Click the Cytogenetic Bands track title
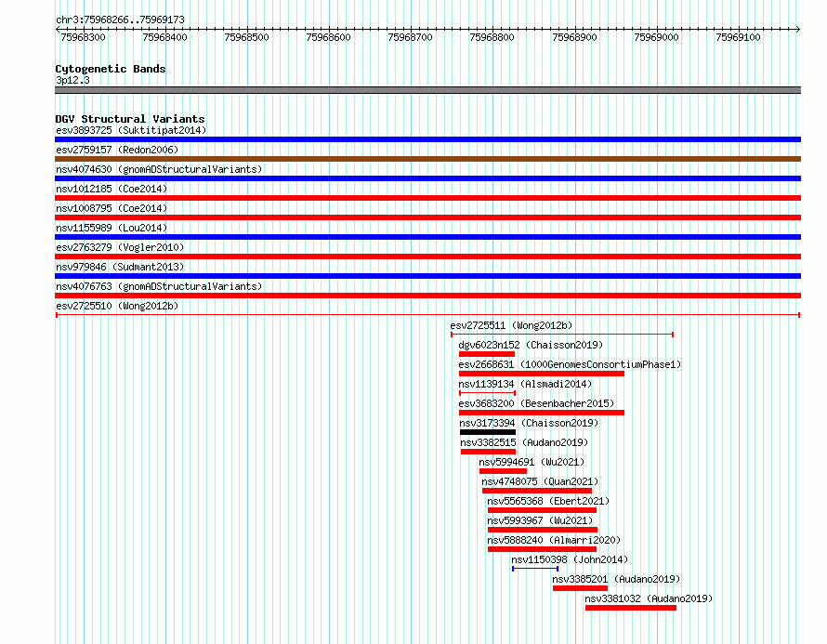 coord(111,69)
